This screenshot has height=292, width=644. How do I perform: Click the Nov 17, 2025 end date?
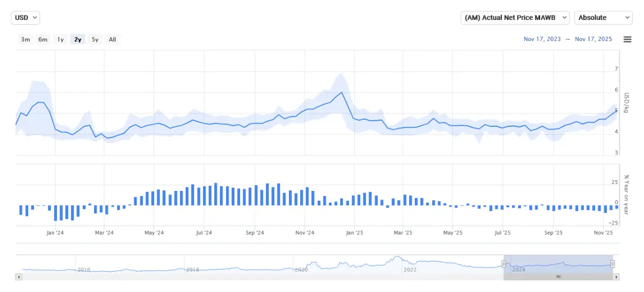click(593, 40)
